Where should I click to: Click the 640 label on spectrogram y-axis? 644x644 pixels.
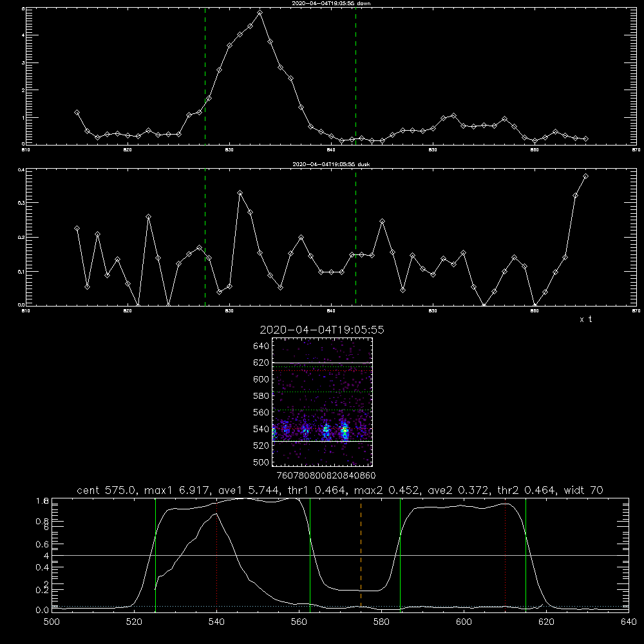pyautogui.click(x=261, y=346)
